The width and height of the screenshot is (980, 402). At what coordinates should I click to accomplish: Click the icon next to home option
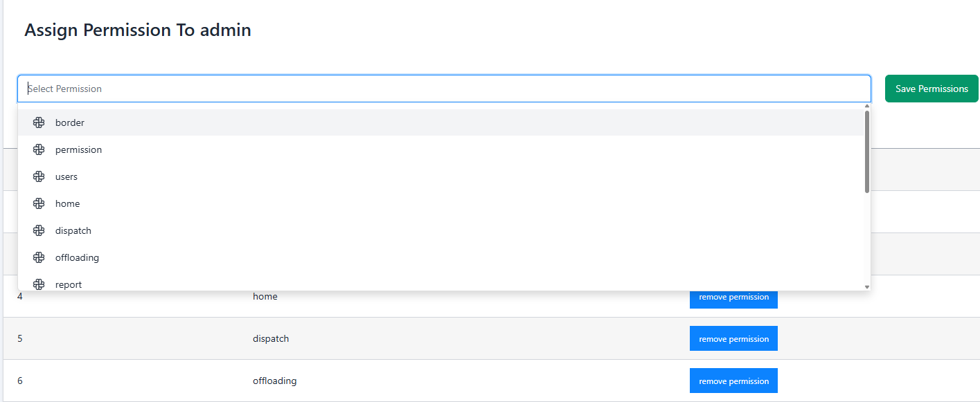click(x=39, y=203)
